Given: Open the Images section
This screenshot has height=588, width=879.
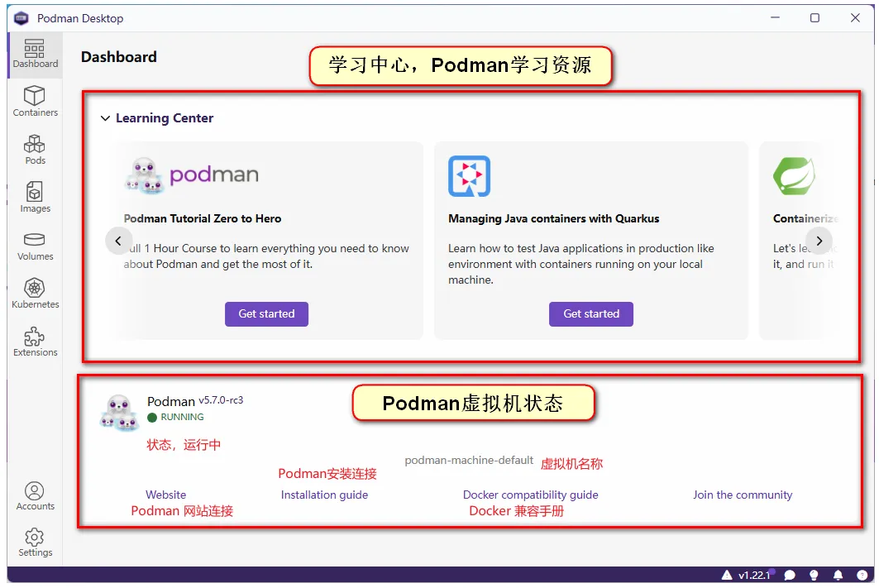Looking at the screenshot, I should tap(35, 197).
